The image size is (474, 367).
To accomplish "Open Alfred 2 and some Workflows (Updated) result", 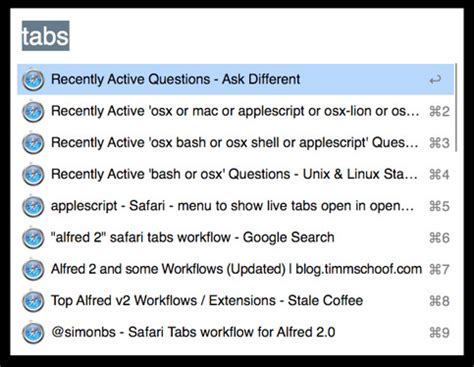I will pos(235,269).
